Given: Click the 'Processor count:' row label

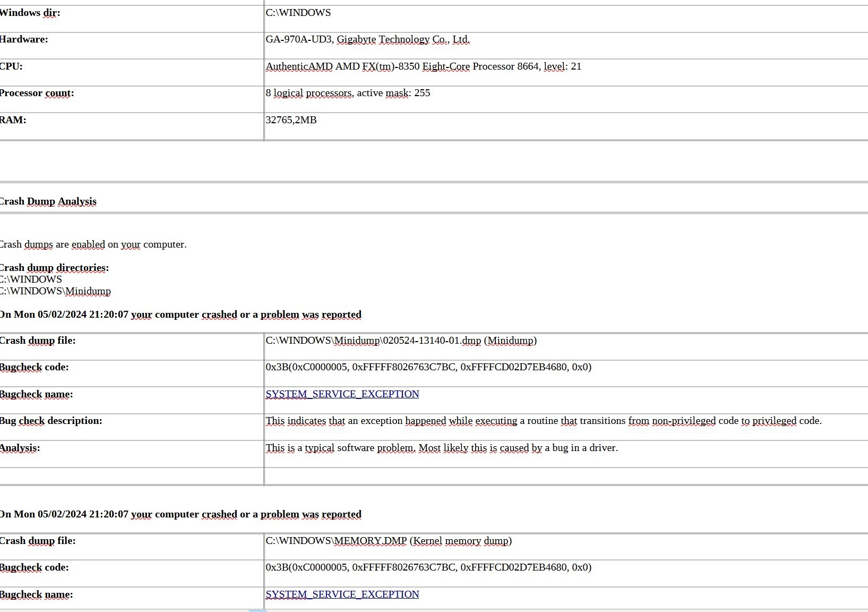Looking at the screenshot, I should [37, 93].
